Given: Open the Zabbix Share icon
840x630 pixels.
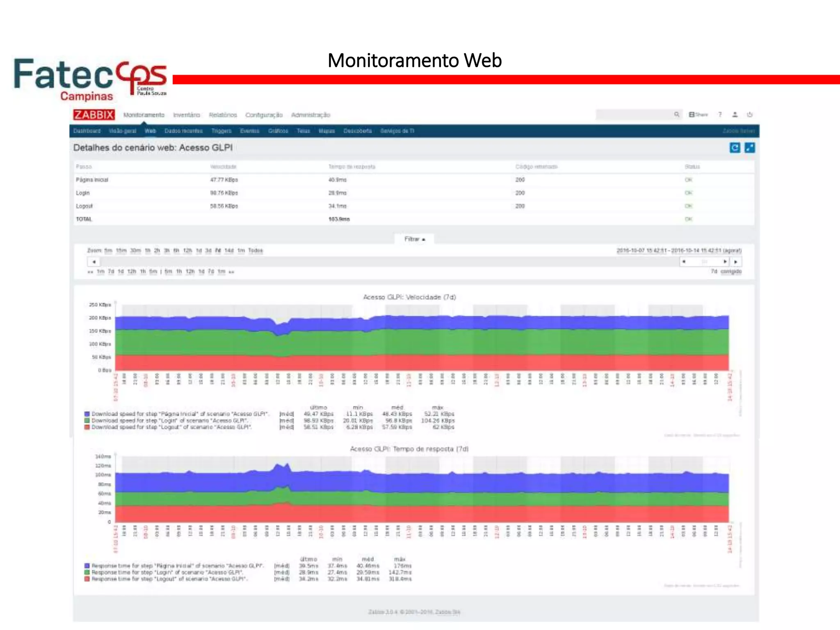Looking at the screenshot, I should pyautogui.click(x=698, y=115).
